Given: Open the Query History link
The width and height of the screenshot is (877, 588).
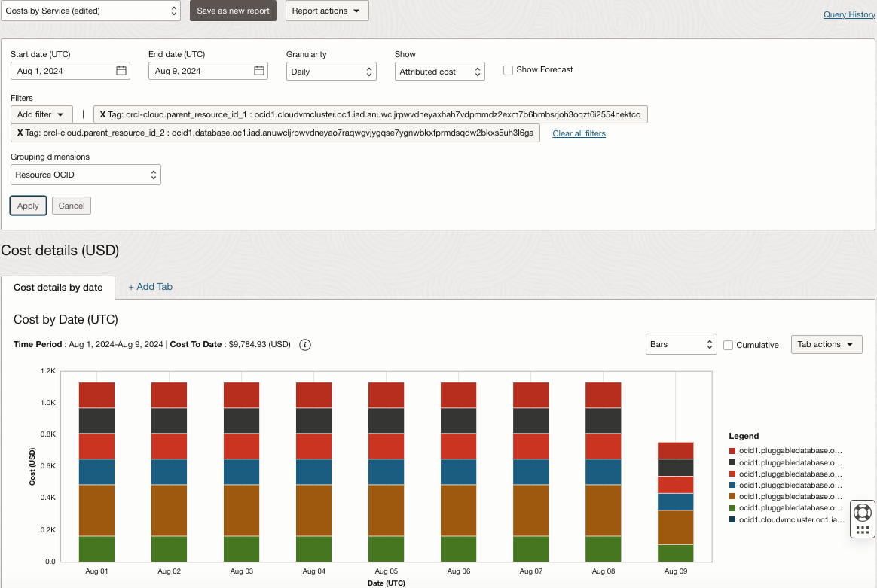Looking at the screenshot, I should pyautogui.click(x=849, y=14).
